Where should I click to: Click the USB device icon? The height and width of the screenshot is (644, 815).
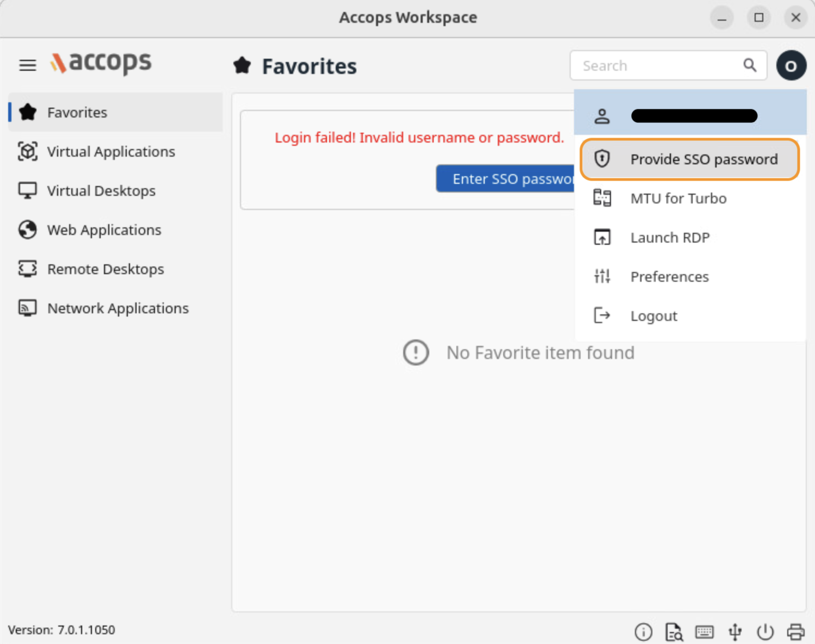coord(735,631)
